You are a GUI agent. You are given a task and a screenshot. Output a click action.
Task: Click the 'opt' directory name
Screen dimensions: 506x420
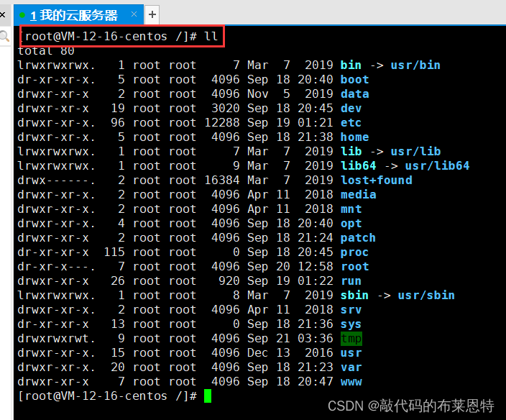coord(351,224)
